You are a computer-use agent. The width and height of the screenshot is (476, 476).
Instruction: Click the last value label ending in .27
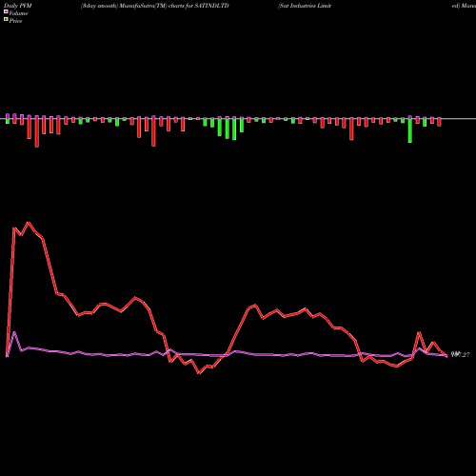click(x=460, y=355)
